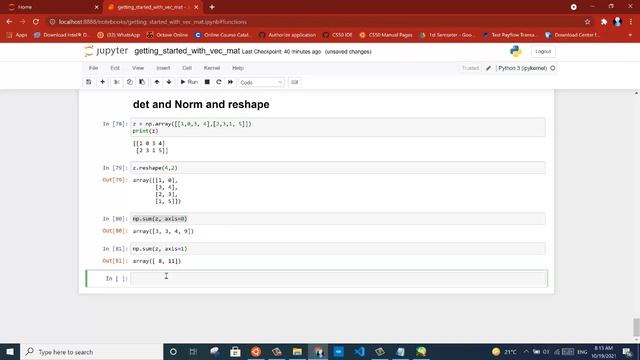640x360 pixels.
Task: Open the File menu
Action: [x=93, y=68]
